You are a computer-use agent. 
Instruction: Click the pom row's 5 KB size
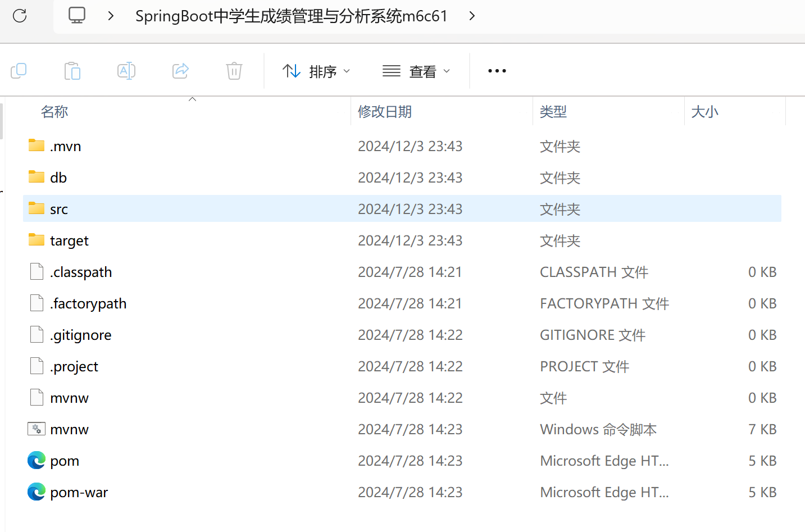762,461
